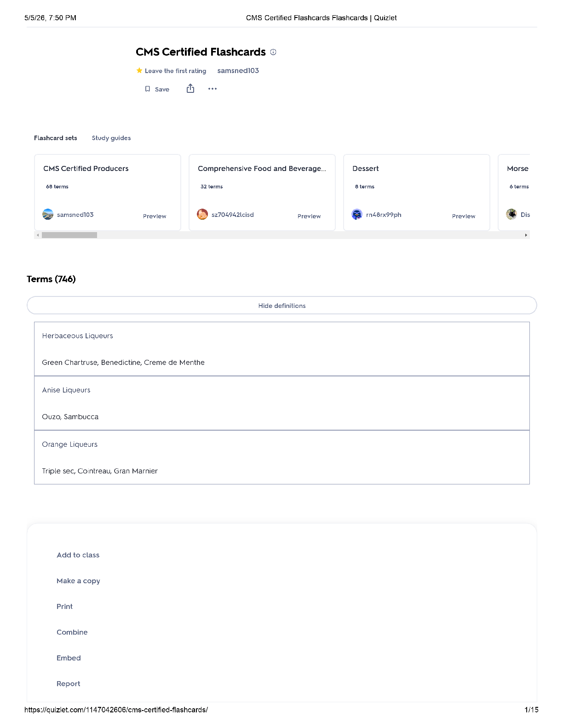Select the Add to class menu option
The width and height of the screenshot is (563, 728).
[78, 555]
